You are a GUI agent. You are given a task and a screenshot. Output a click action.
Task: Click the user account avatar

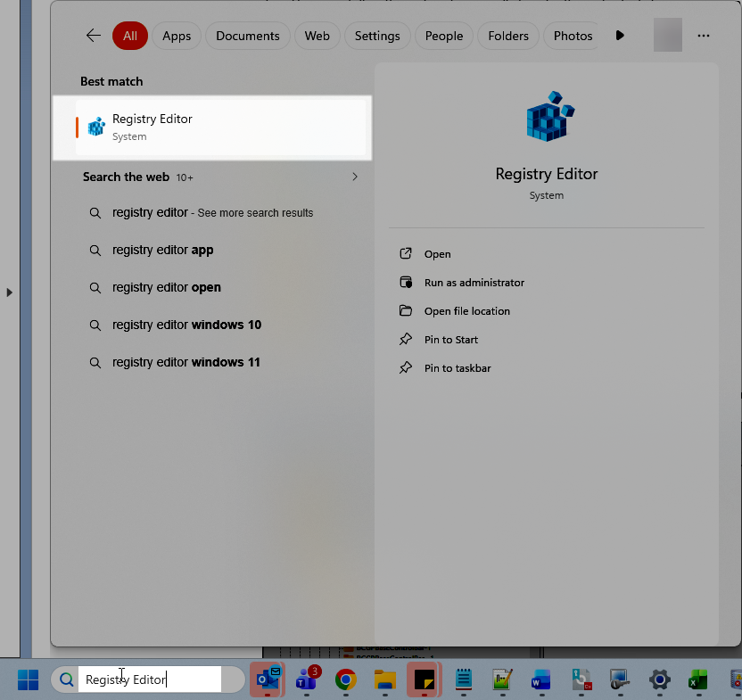668,35
